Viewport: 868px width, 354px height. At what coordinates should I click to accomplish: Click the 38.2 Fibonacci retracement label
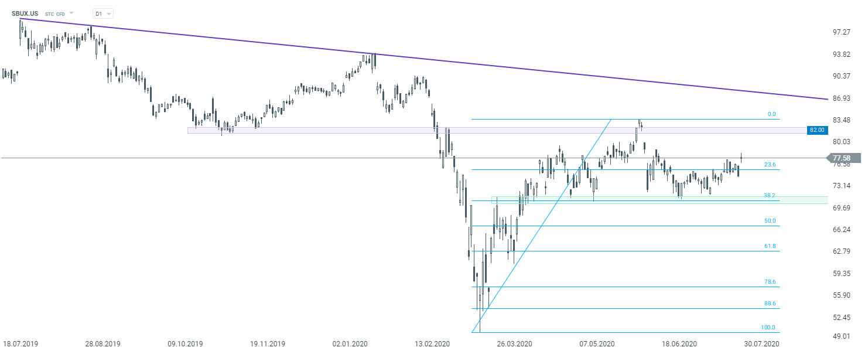click(770, 195)
